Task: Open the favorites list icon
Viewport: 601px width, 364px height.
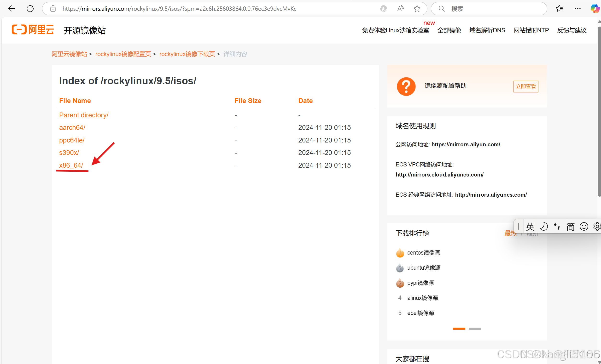Action: pyautogui.click(x=559, y=9)
